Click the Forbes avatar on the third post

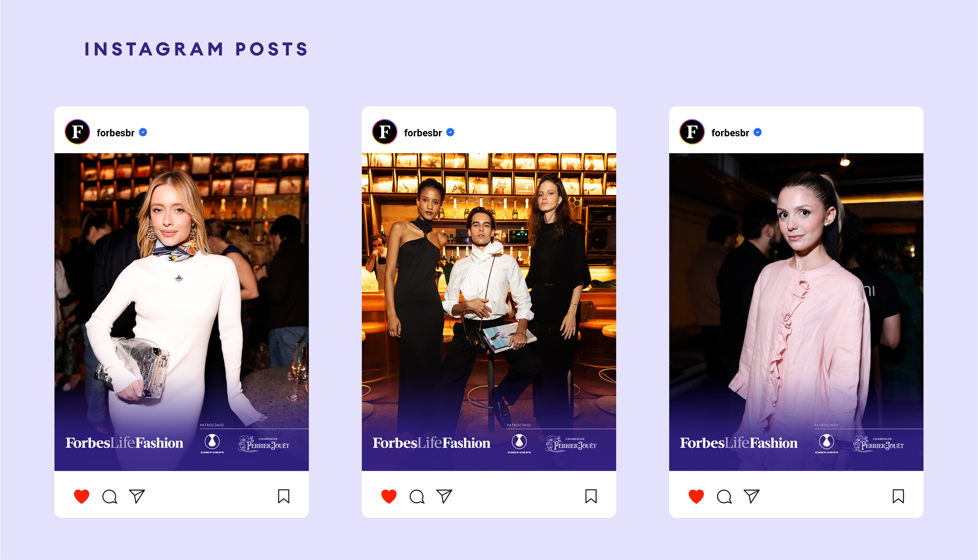[x=692, y=132]
